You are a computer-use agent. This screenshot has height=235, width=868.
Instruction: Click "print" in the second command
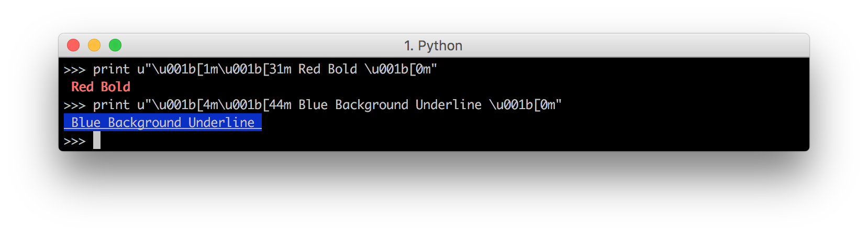point(112,105)
